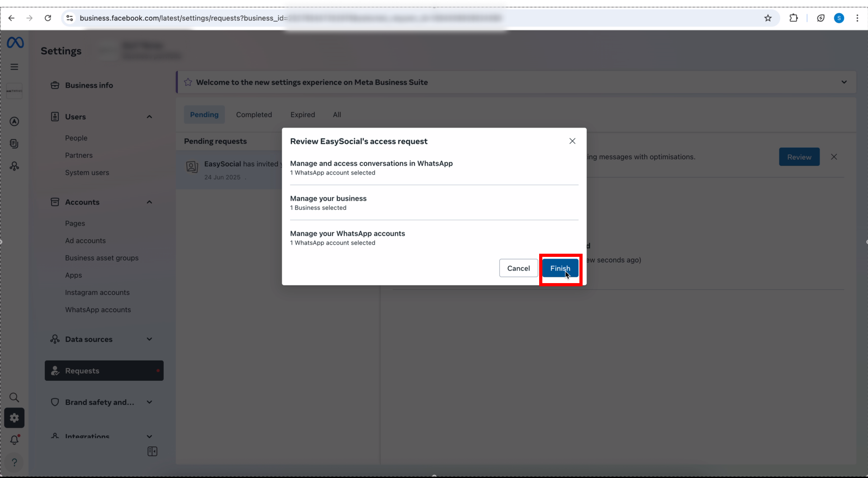868x478 pixels.
Task: Reload the page
Action: pyautogui.click(x=48, y=18)
